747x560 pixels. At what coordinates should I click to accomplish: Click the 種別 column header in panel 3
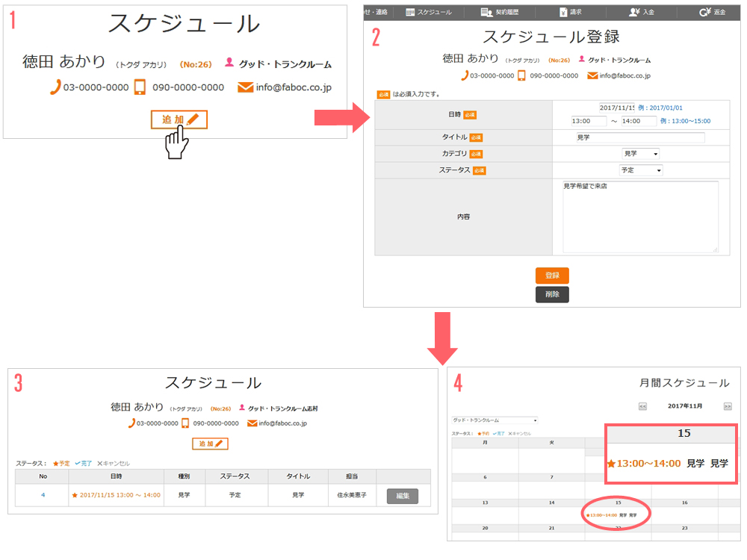184,476
